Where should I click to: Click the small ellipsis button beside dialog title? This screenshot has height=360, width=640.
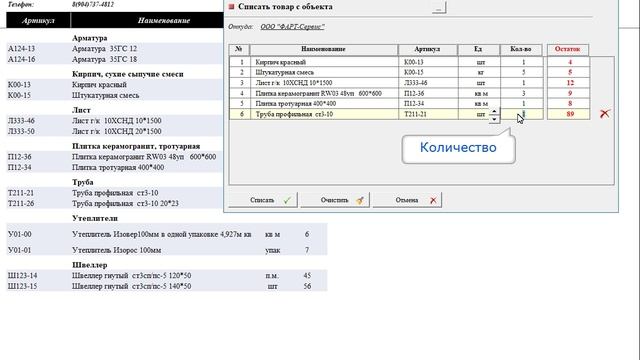(x=439, y=8)
